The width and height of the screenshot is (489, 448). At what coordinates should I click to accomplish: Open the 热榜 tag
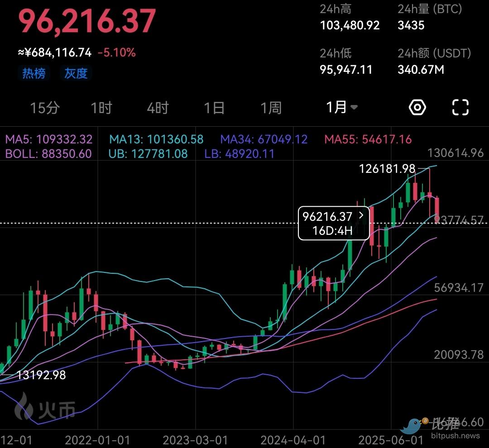(x=34, y=73)
